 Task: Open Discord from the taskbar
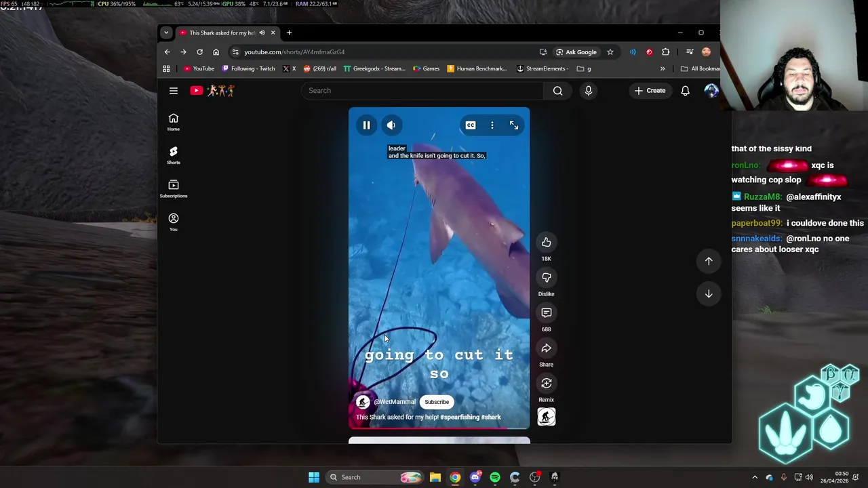point(475,477)
